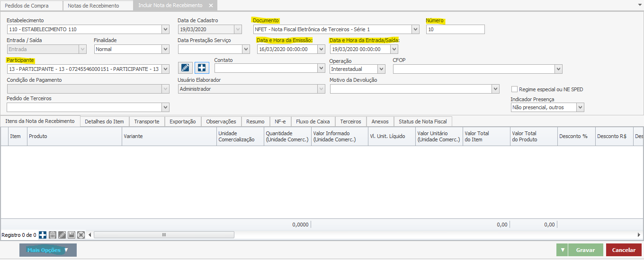
Task: Click the delete record trash icon
Action: 53,235
